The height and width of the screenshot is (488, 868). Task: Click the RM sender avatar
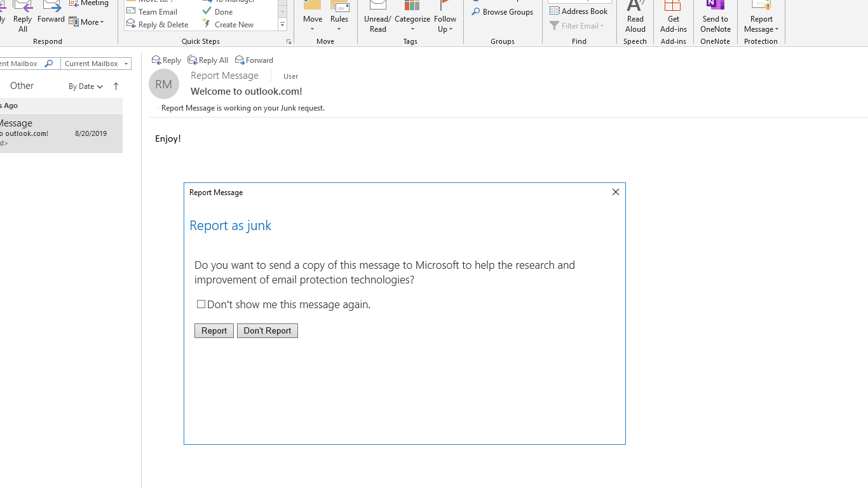[164, 84]
